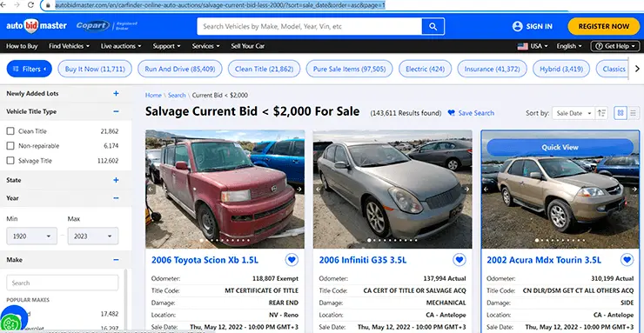Open Sell Your Car page

(x=248, y=46)
